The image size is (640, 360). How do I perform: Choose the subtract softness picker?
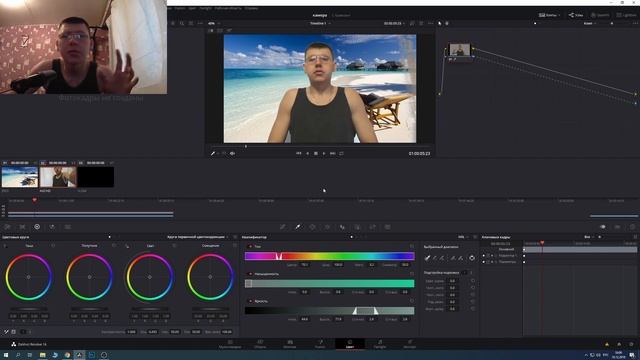453,258
